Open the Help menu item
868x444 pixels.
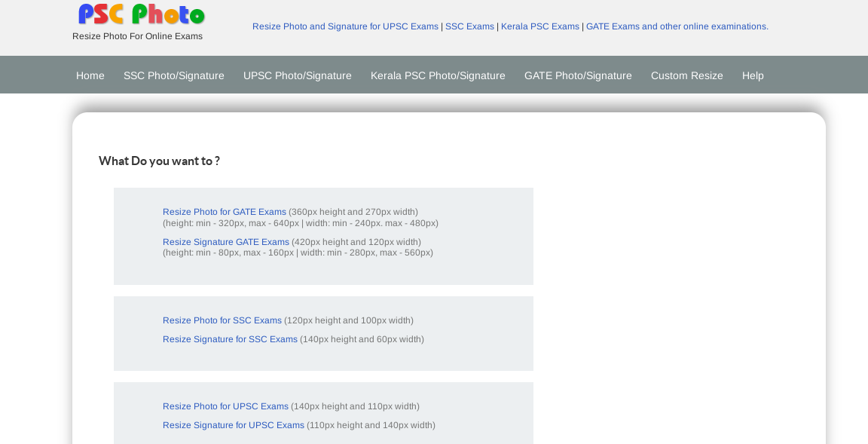click(x=753, y=75)
